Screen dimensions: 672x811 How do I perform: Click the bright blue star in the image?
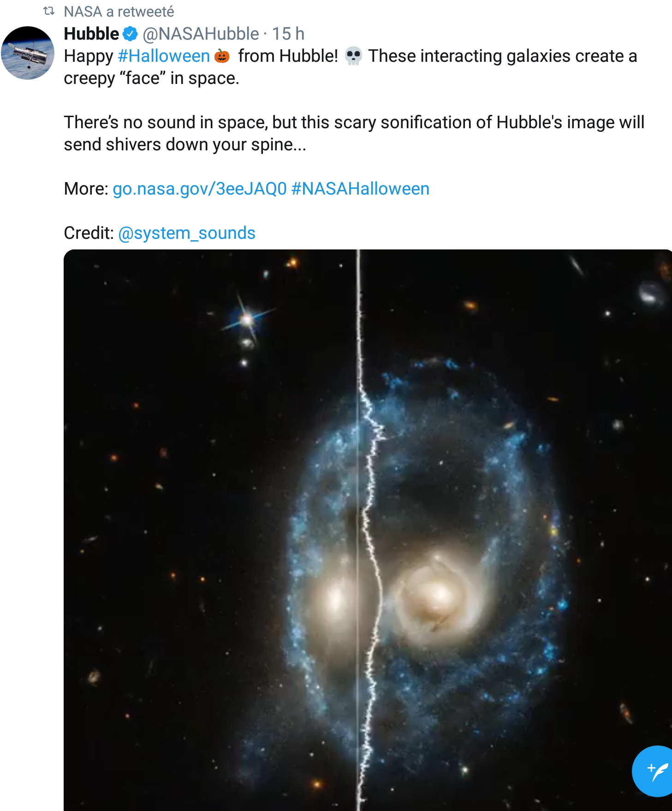point(247,319)
